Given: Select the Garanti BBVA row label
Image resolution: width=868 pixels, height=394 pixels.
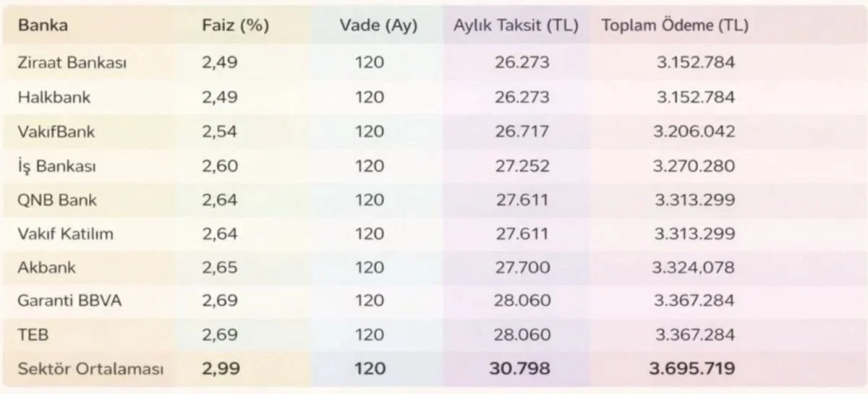Looking at the screenshot, I should coord(69,301).
